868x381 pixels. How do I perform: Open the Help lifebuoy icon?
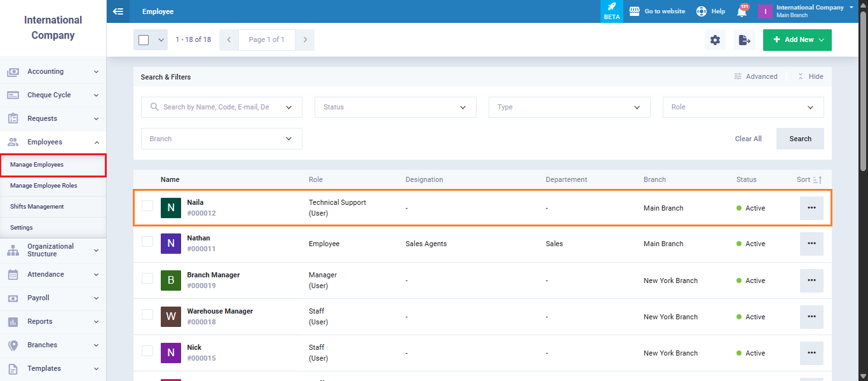[702, 11]
